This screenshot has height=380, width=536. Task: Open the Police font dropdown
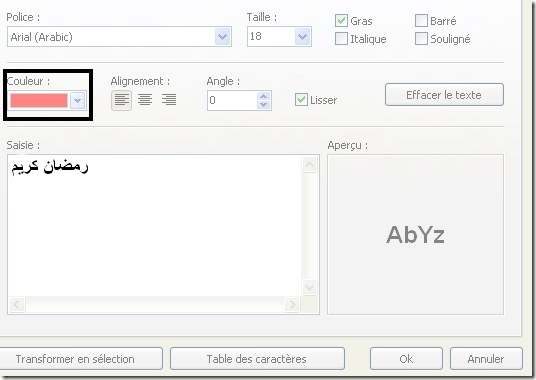[x=223, y=37]
